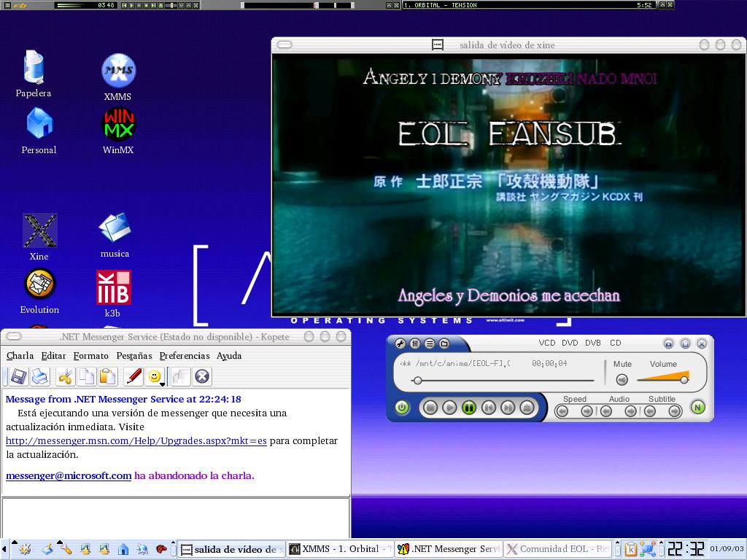This screenshot has width=747, height=560.
Task: Open the smiley emoticon dropdown in Kopete
Action: (155, 377)
